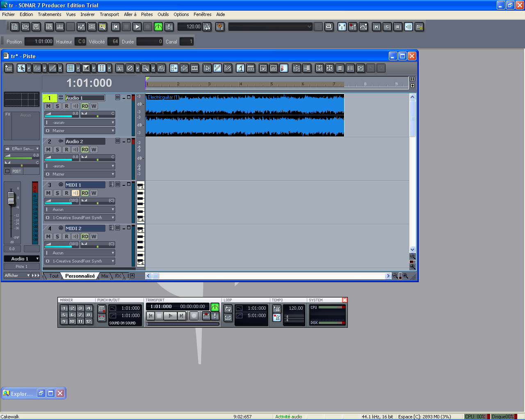Expand the 1-Creative SoundFont Synth dropdown on MIDI 2
This screenshot has width=525, height=420.
pyautogui.click(x=113, y=261)
